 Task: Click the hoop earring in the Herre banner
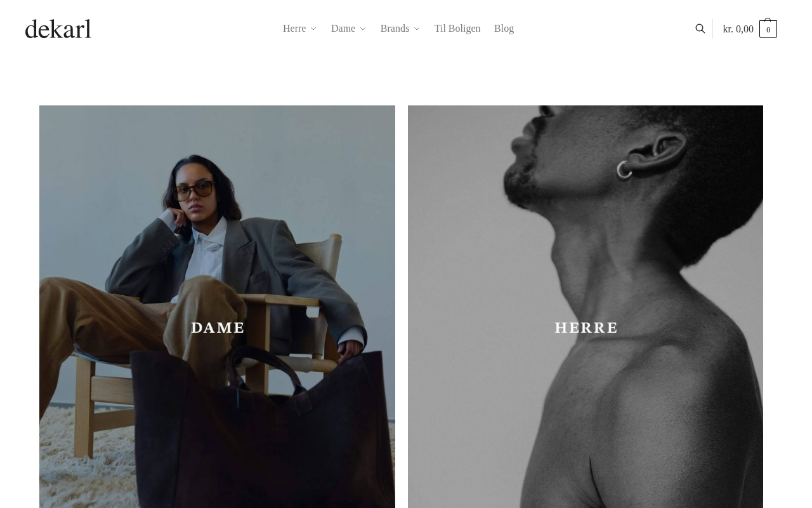coord(625,169)
